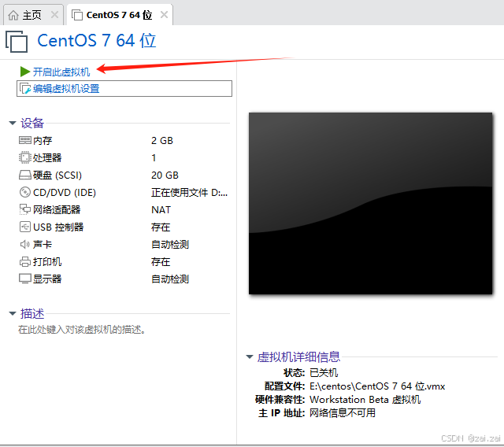Click the black VM screen preview thumbnail

(370, 203)
